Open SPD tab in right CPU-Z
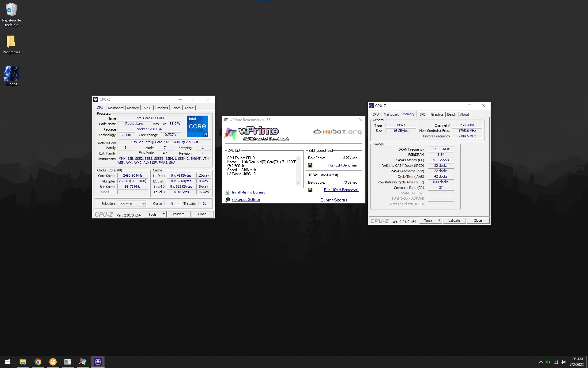 [x=423, y=114]
